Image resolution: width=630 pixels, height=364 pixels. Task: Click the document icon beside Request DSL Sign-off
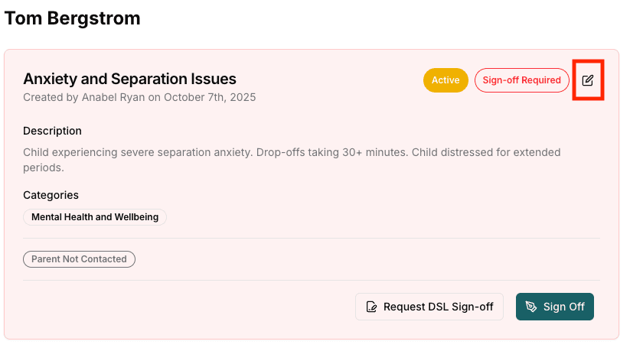point(372,307)
